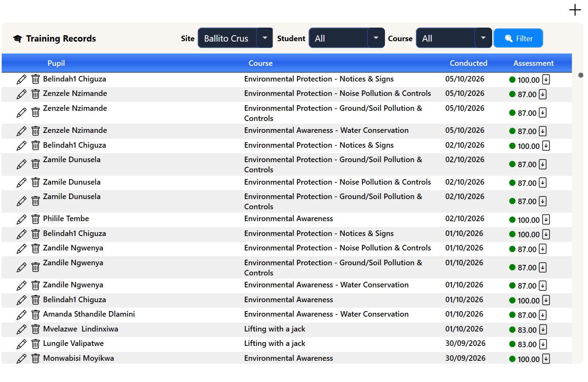Click the plus icon to add record
The width and height of the screenshot is (588, 382).
(575, 10)
